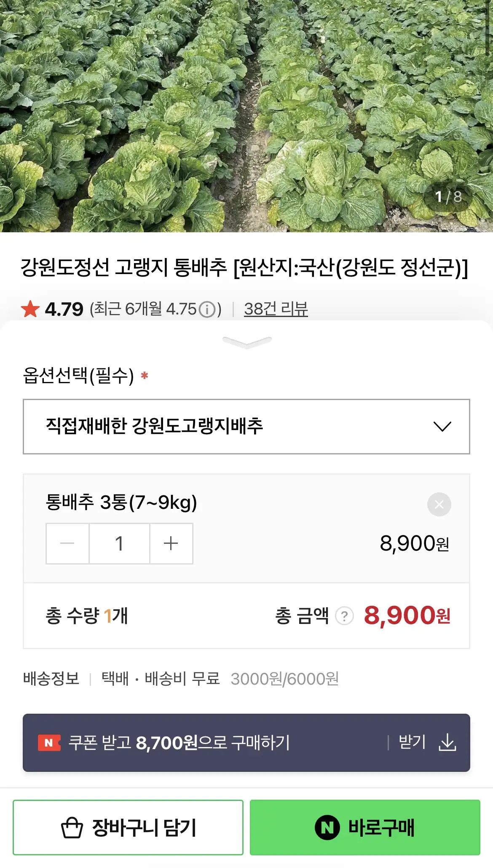
Task: Click the info icon beside the 4.75 rating
Action: pyautogui.click(x=207, y=310)
